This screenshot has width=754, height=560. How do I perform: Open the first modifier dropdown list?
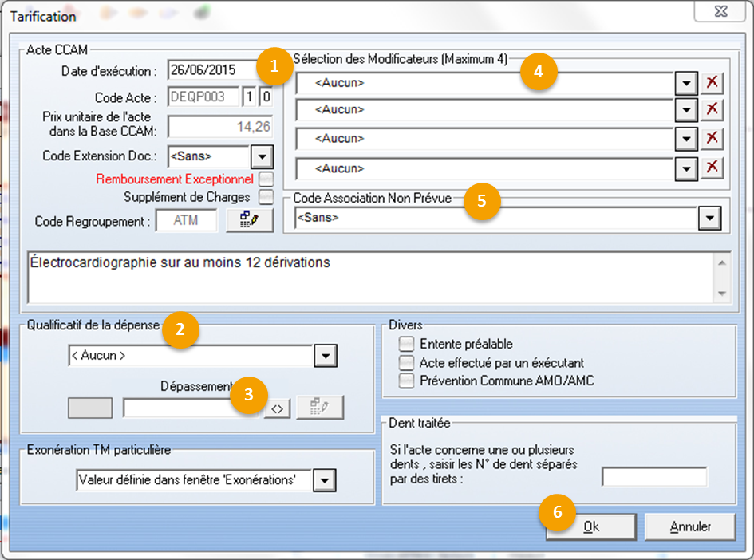click(x=685, y=83)
